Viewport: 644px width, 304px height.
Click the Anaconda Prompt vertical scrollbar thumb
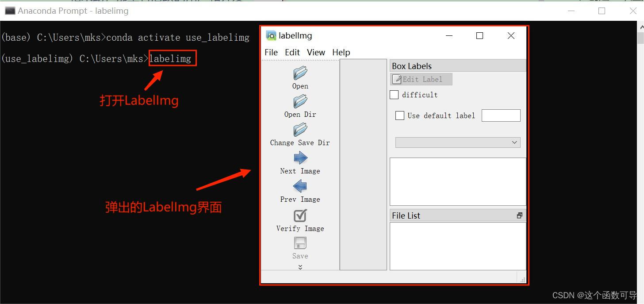point(640,38)
